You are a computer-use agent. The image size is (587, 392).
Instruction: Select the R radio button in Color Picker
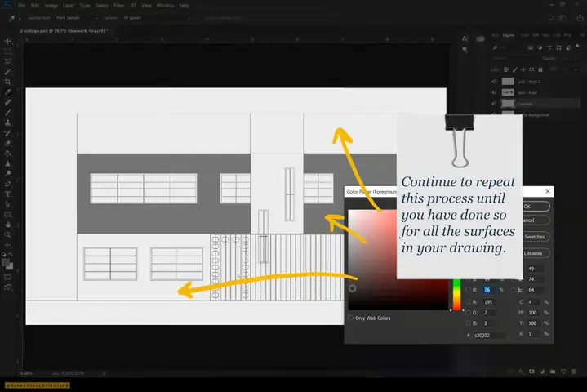click(469, 302)
